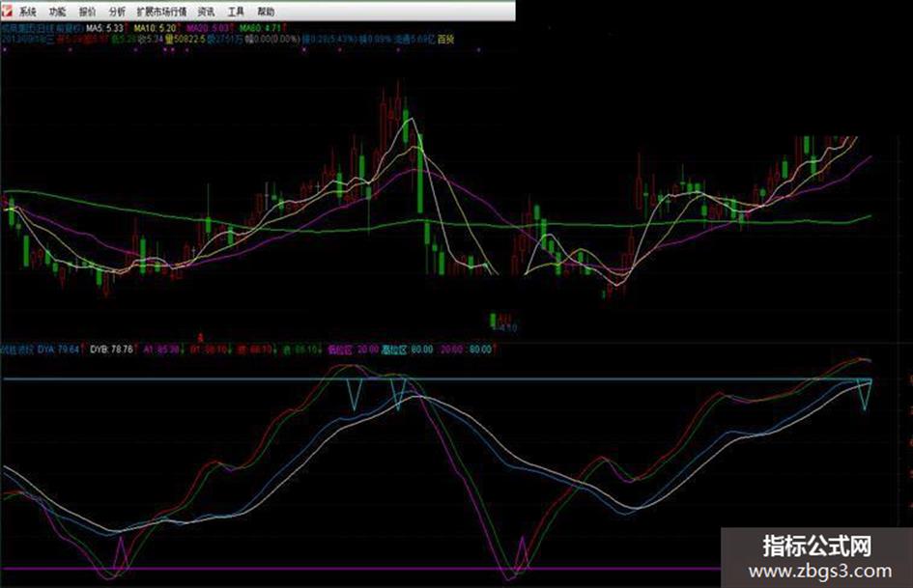Open the 报价 menu
Viewport: 913px width, 588px height.
[87, 12]
